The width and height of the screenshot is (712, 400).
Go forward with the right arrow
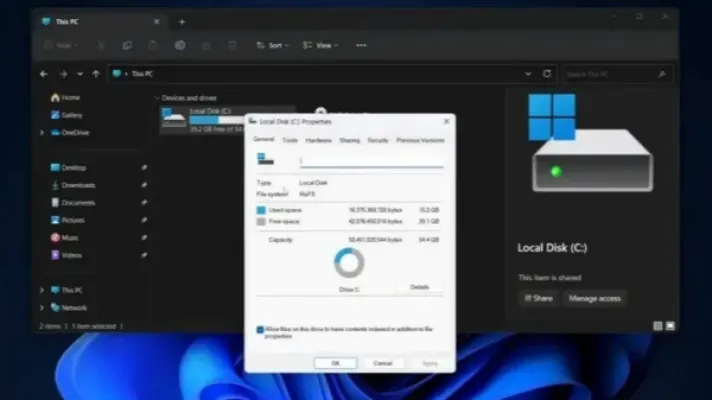(x=64, y=74)
